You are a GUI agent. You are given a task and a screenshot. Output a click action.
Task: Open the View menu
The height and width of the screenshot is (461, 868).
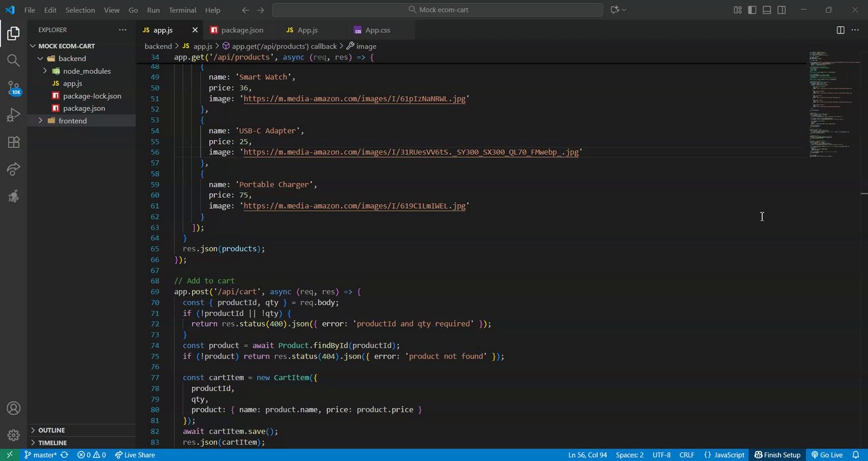point(111,10)
